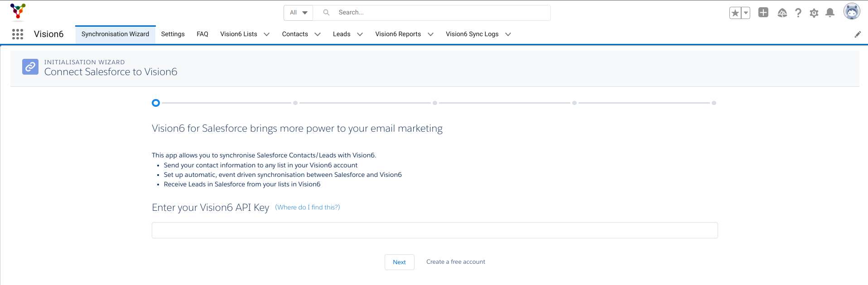
Task: Go to the Vision6 Lists tab
Action: click(x=239, y=34)
